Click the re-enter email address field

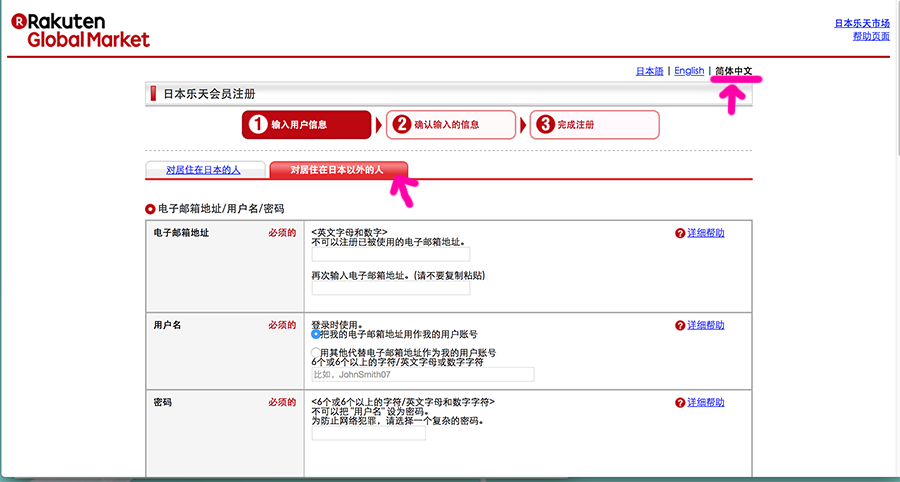pyautogui.click(x=376, y=288)
